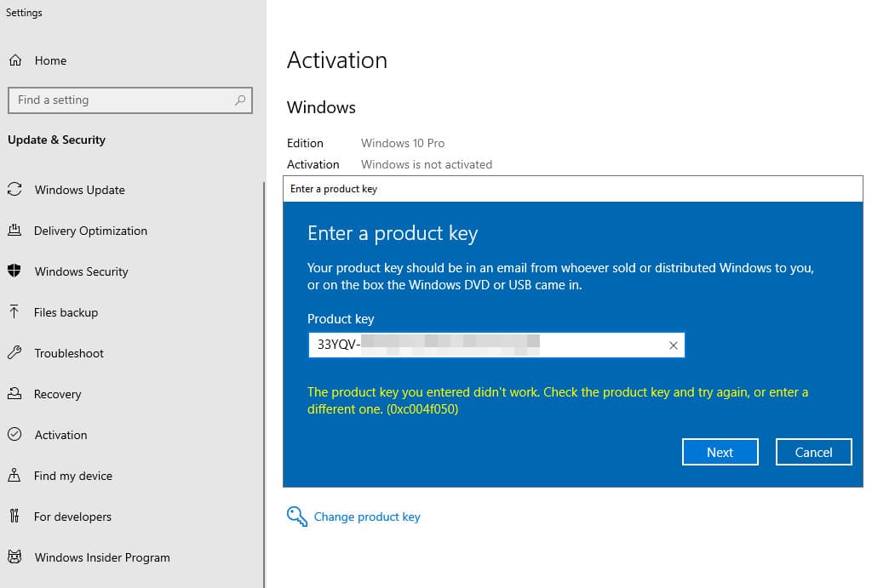Clear the product key field with X

[x=673, y=345]
